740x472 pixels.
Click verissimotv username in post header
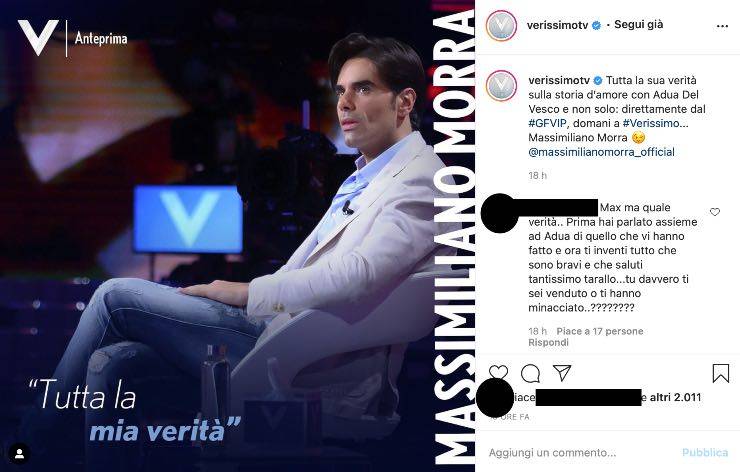pyautogui.click(x=557, y=25)
